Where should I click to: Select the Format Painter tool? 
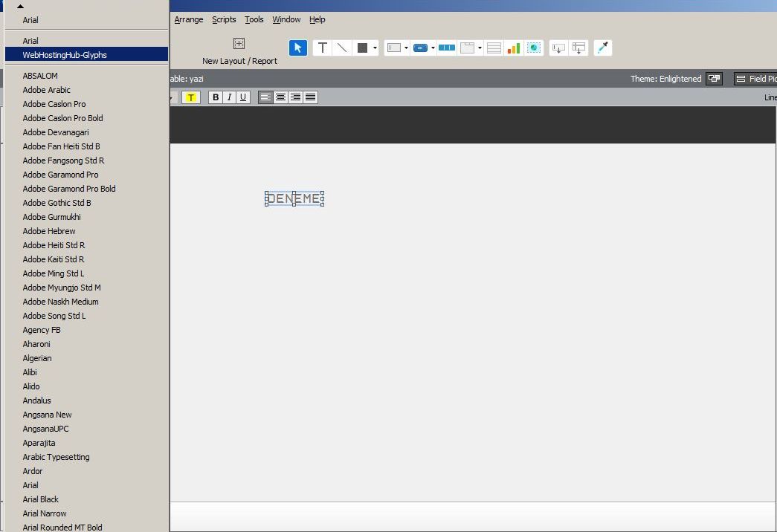[x=603, y=48]
